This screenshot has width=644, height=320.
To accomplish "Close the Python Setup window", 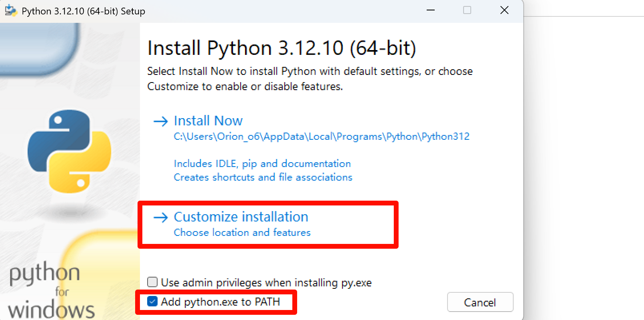I will click(504, 10).
